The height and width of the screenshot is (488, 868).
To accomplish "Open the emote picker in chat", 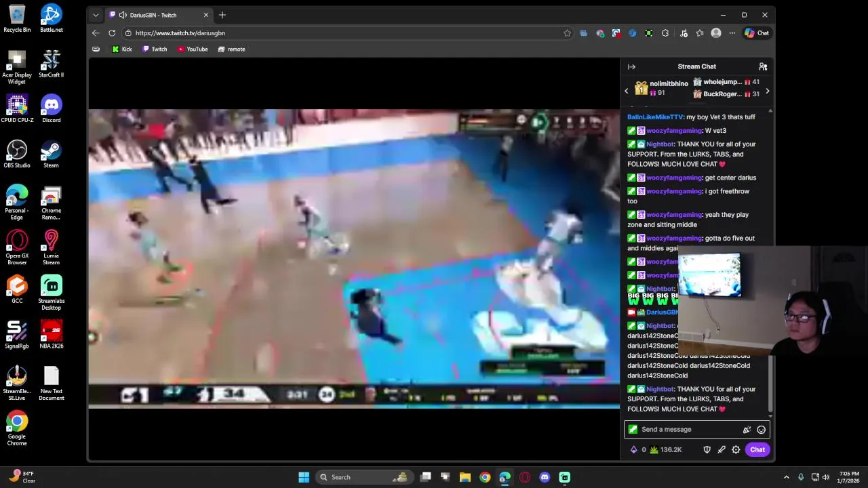I will point(761,430).
